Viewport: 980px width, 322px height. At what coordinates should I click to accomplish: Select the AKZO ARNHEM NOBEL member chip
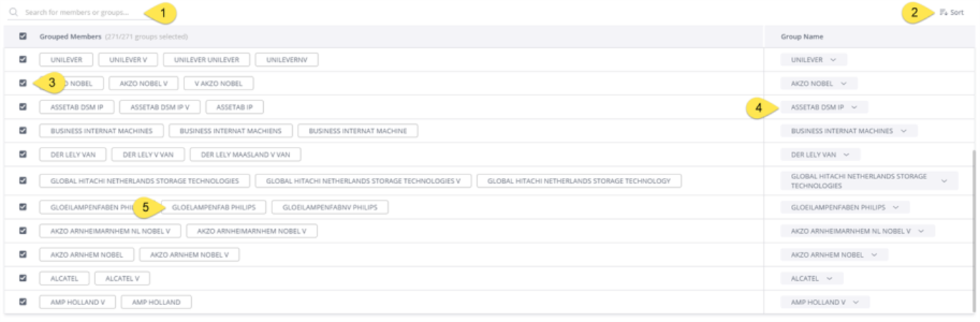click(87, 254)
